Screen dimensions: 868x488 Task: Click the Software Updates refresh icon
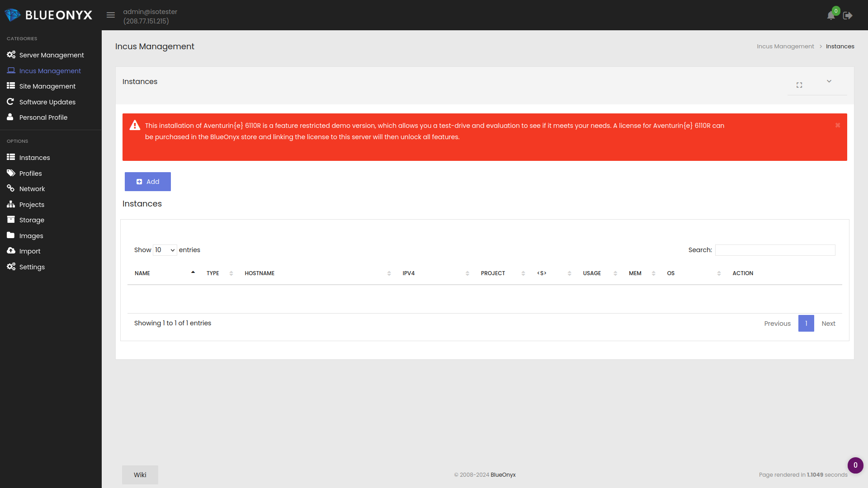coord(10,102)
